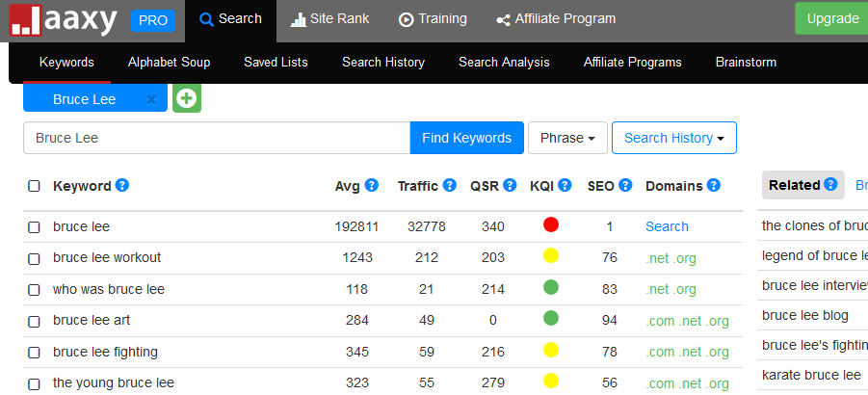Screen dimensions: 868x395
Task: Open Saved Lists
Action: (276, 62)
